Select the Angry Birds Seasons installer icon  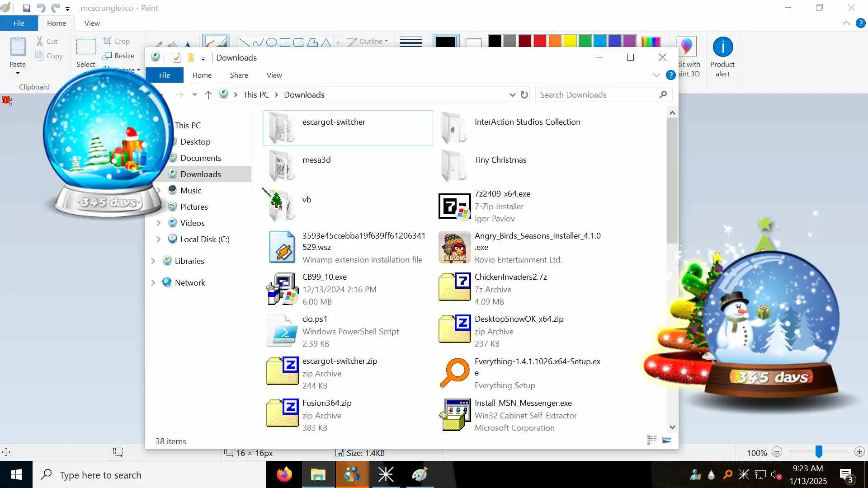tap(454, 248)
